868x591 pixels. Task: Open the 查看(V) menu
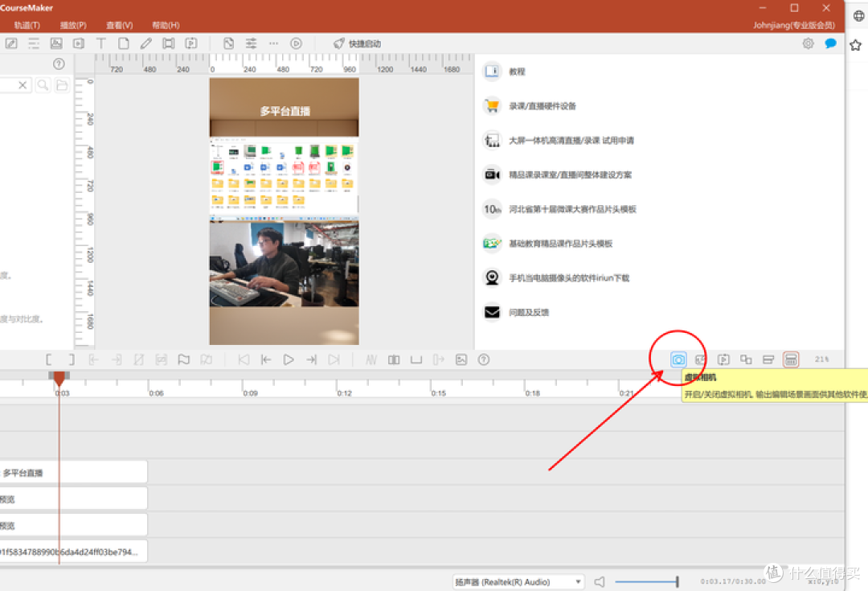coord(120,25)
